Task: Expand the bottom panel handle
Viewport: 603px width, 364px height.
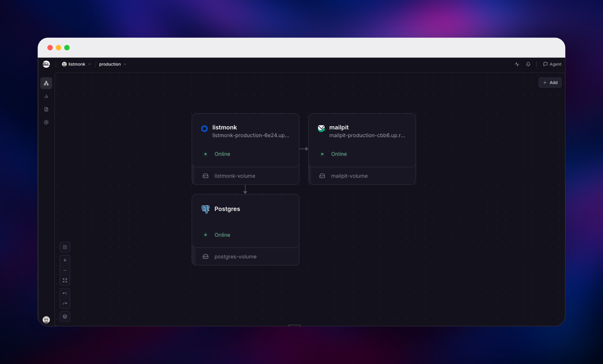Action: pos(294,325)
